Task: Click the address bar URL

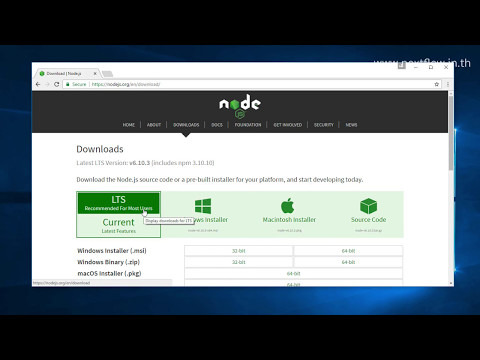Action: (126, 84)
